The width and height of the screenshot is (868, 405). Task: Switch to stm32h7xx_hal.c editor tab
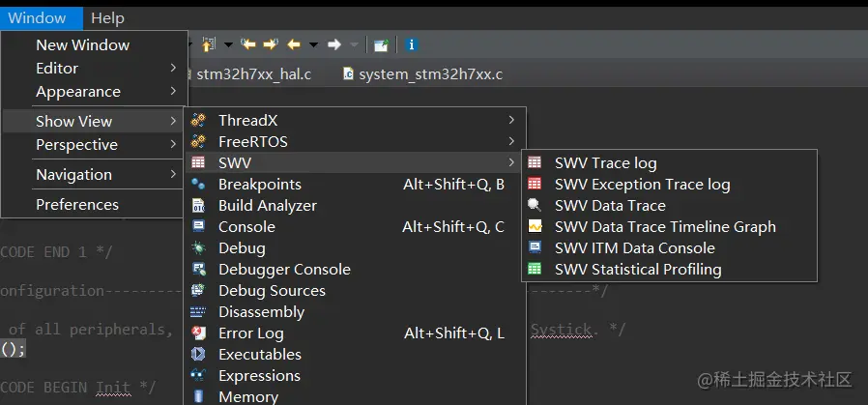click(253, 74)
